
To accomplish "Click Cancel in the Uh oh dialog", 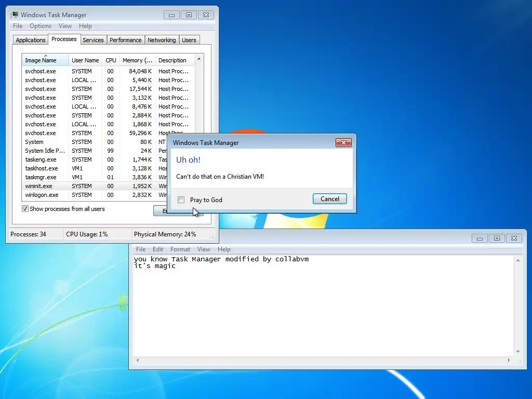I will (x=330, y=199).
